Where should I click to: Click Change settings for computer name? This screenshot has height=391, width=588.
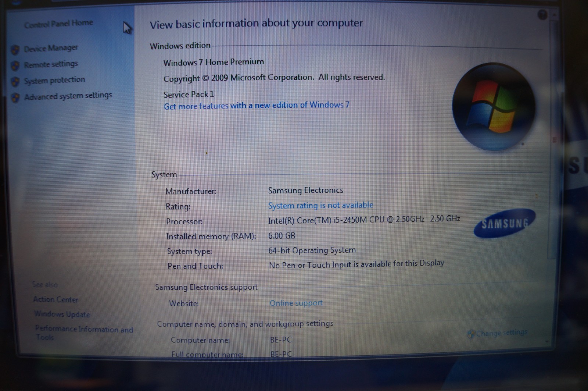tap(502, 333)
